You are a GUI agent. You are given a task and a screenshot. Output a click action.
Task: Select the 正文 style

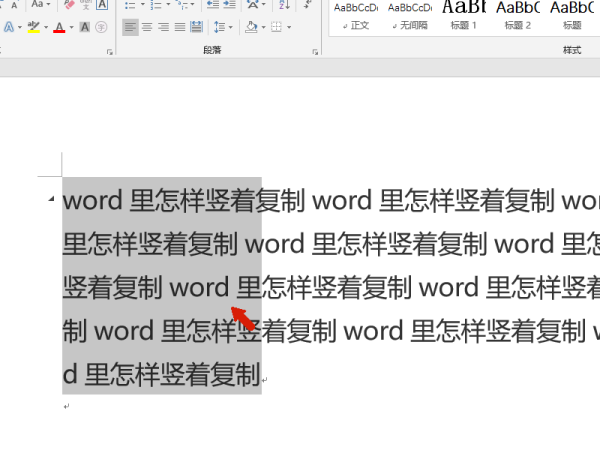(x=356, y=17)
